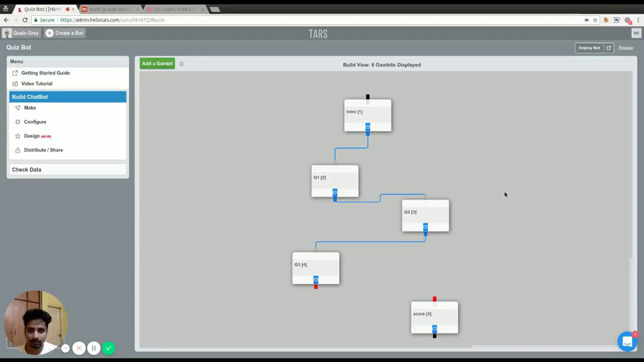Viewport: 644px width, 362px height.
Task: Click the Add a Gambit button
Action: 157,64
